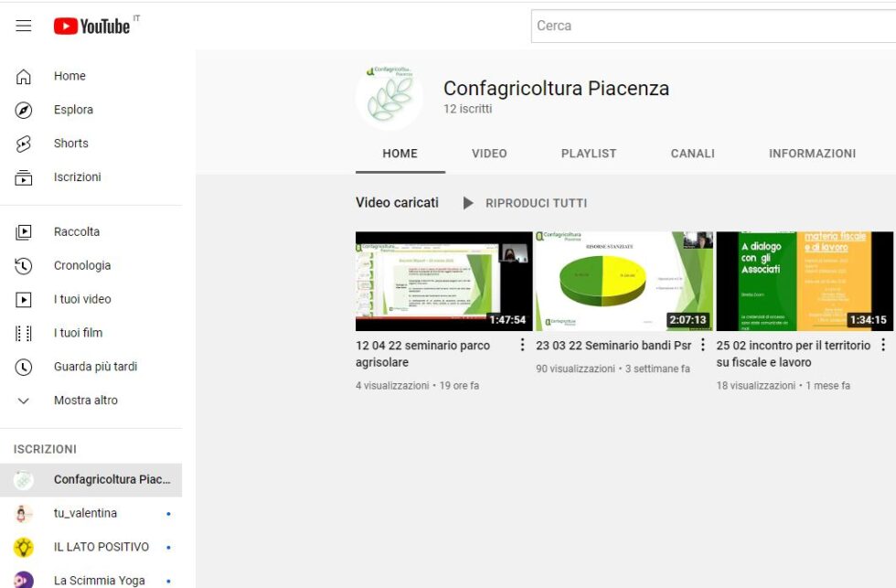Image resolution: width=896 pixels, height=588 pixels.
Task: Open the PLAYLIST channel tab
Action: click(x=589, y=154)
